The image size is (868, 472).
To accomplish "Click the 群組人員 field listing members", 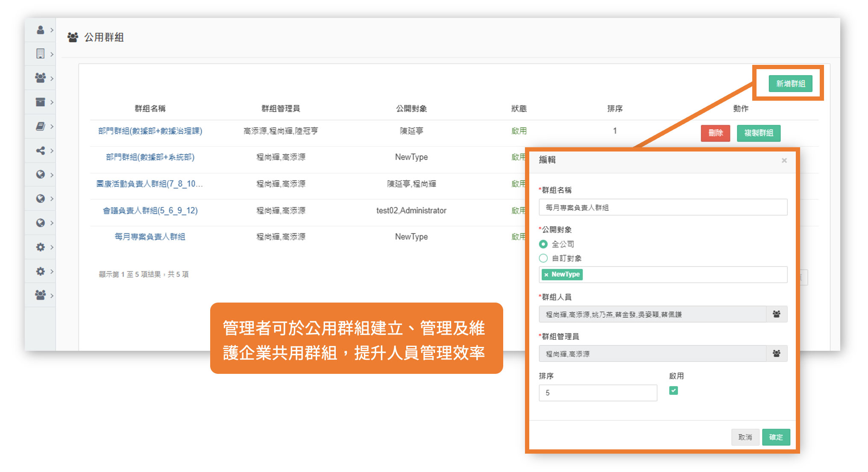I will pos(653,315).
